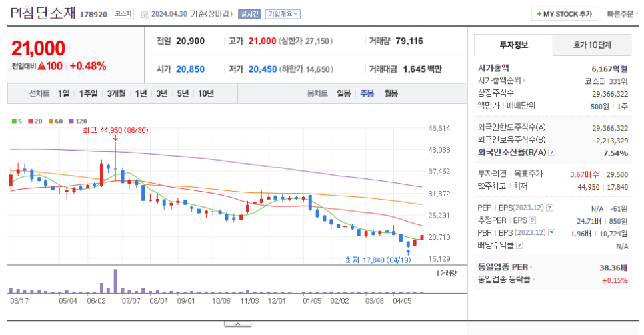Screen dimensions: 644x335
Task: Click the 외국인소진율 value 7.54%
Action: (x=615, y=153)
